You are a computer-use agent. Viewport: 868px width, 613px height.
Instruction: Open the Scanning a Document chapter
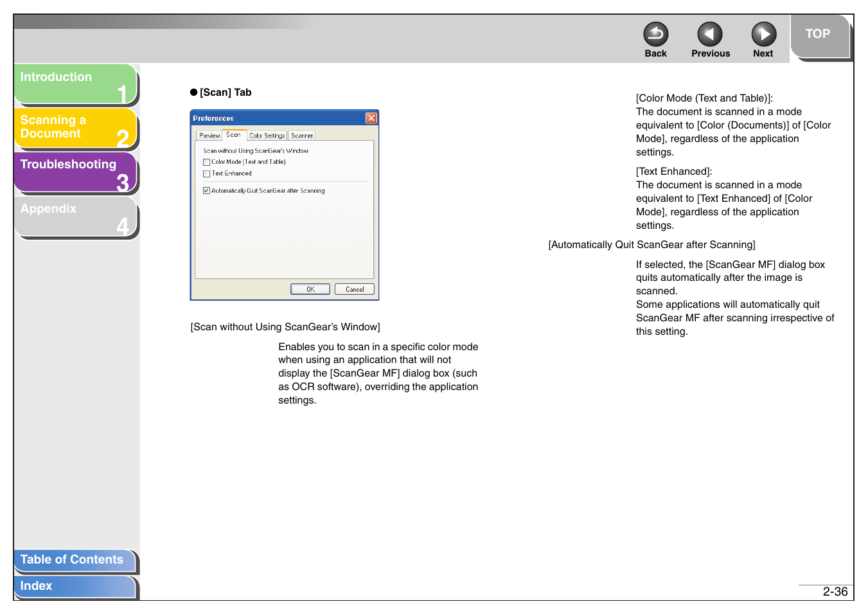point(75,128)
